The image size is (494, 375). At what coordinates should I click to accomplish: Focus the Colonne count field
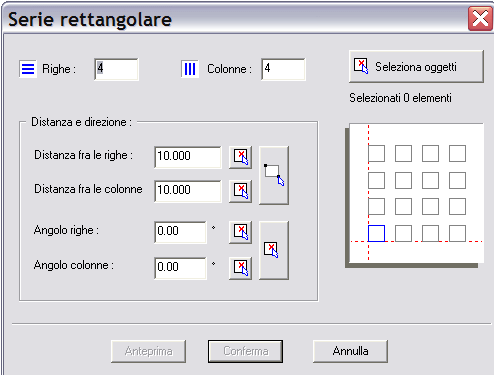point(283,69)
